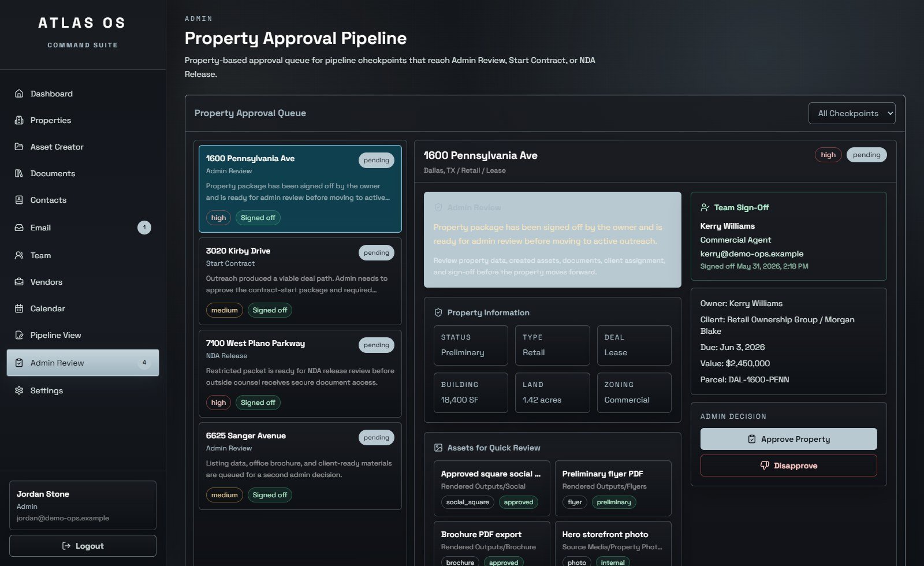Open the Hero storefront photo asset

613,544
